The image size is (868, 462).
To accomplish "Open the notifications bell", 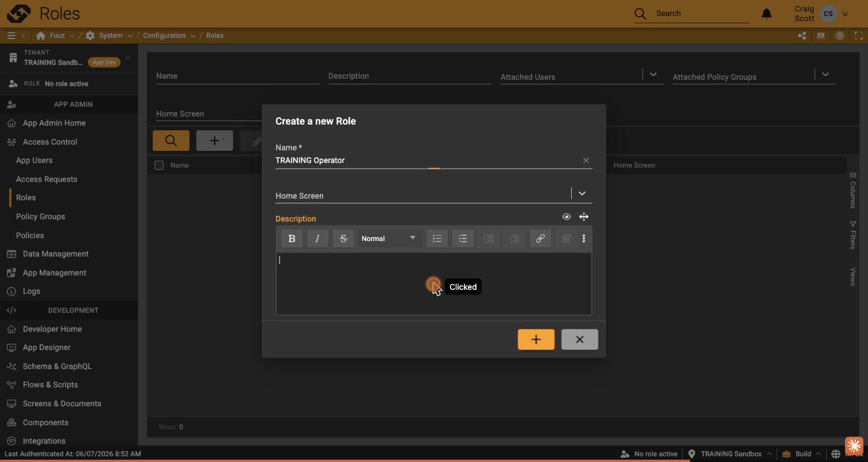I will (x=766, y=13).
